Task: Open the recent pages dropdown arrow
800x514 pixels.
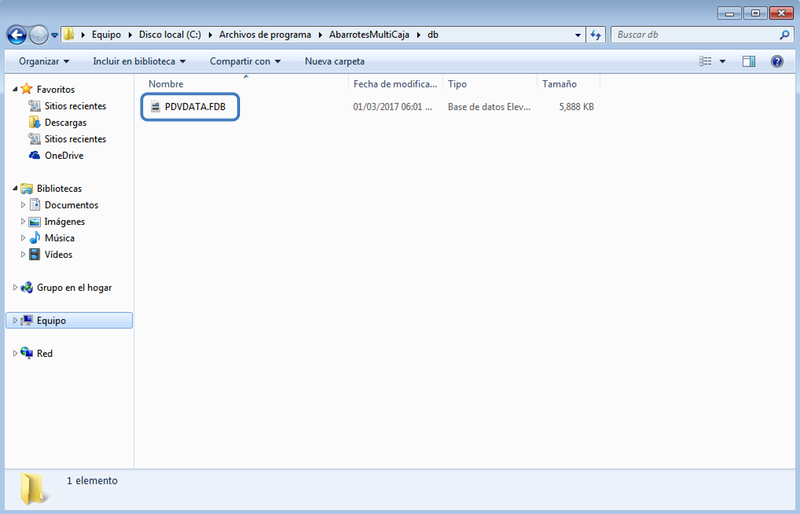Action: 54,35
